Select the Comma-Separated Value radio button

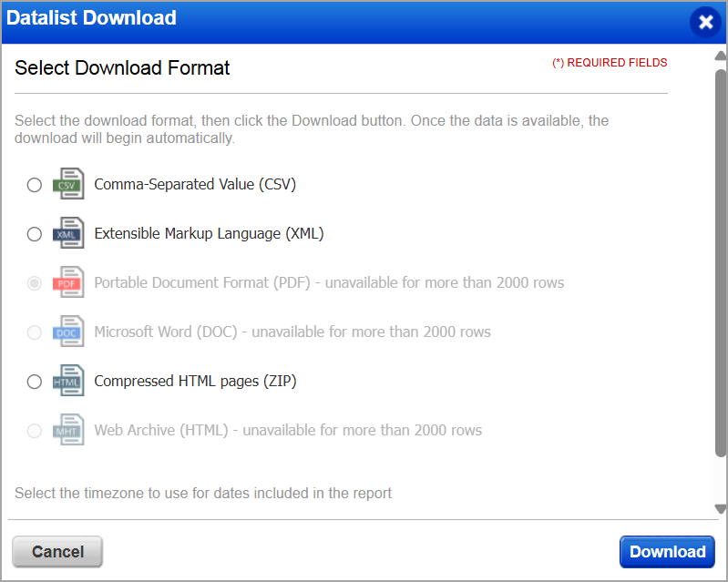35,185
